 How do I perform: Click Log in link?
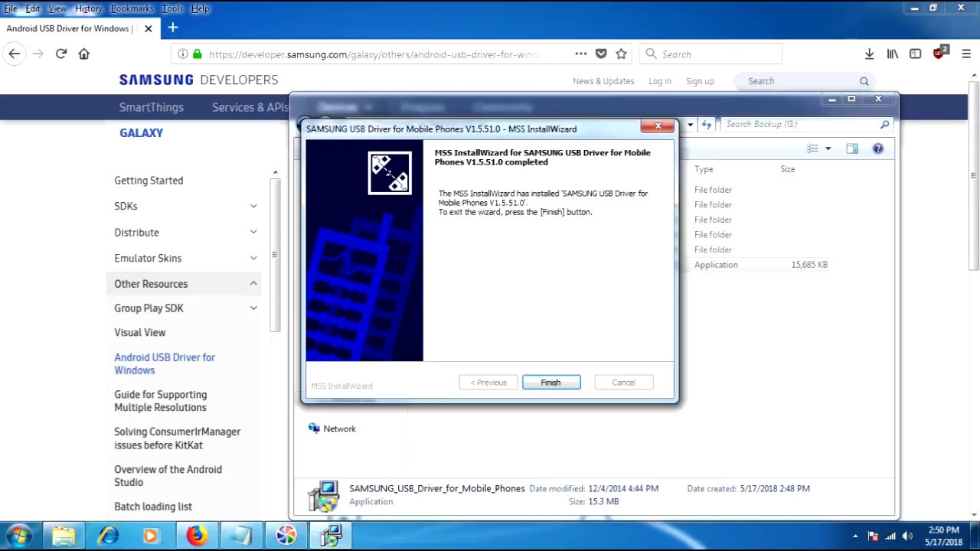coord(660,81)
